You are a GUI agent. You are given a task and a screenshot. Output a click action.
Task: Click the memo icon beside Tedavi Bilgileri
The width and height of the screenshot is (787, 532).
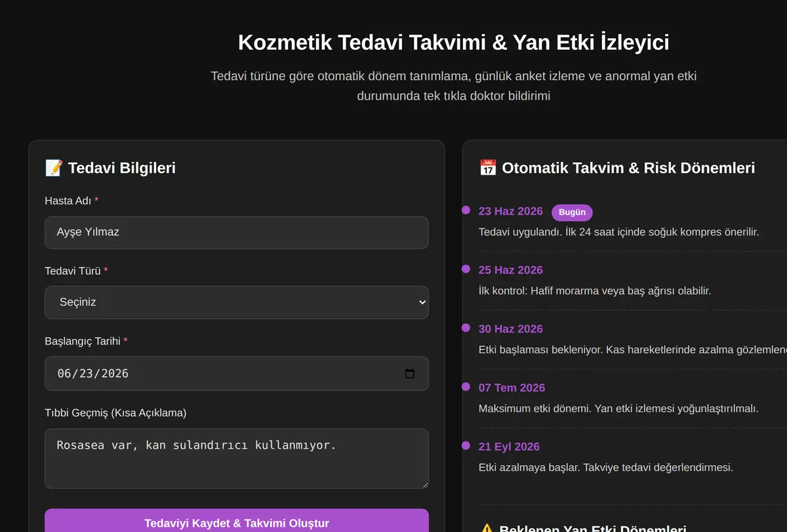53,168
